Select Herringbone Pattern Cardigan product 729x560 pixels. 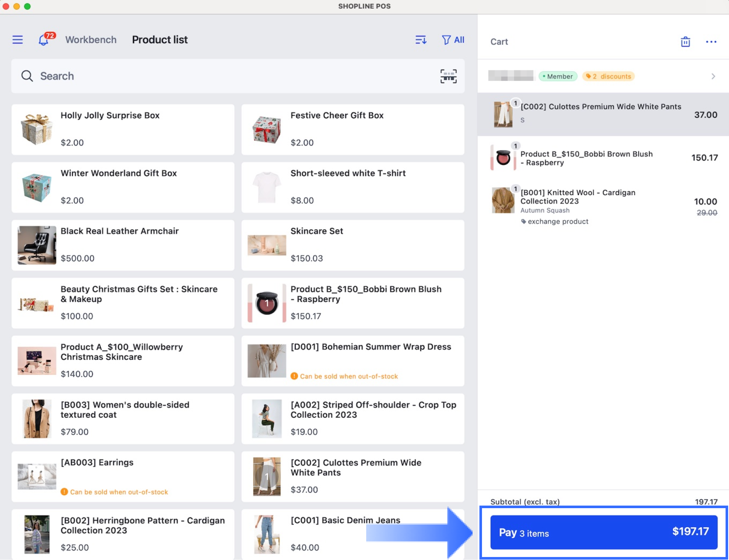[123, 534]
